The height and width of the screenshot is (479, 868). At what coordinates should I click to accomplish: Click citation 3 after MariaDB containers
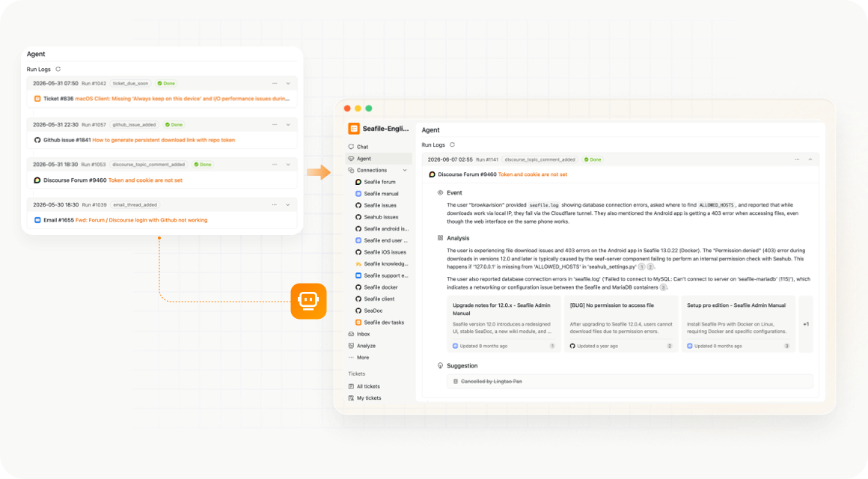[663, 287]
